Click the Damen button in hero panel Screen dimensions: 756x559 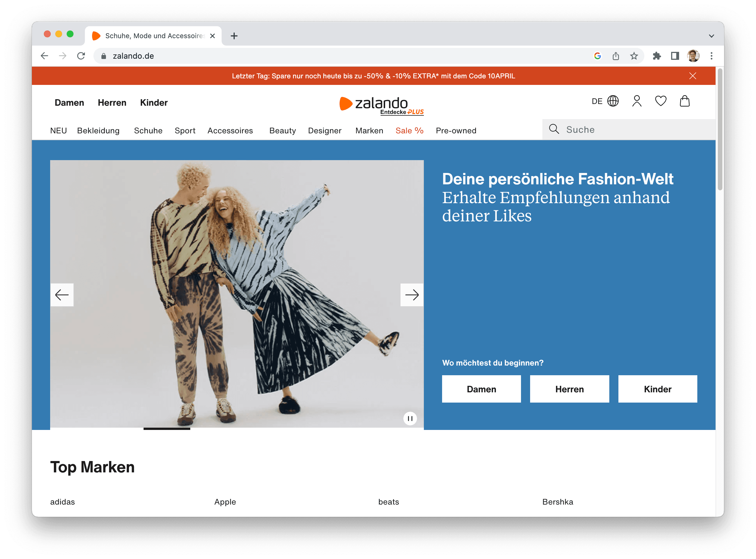(x=481, y=389)
